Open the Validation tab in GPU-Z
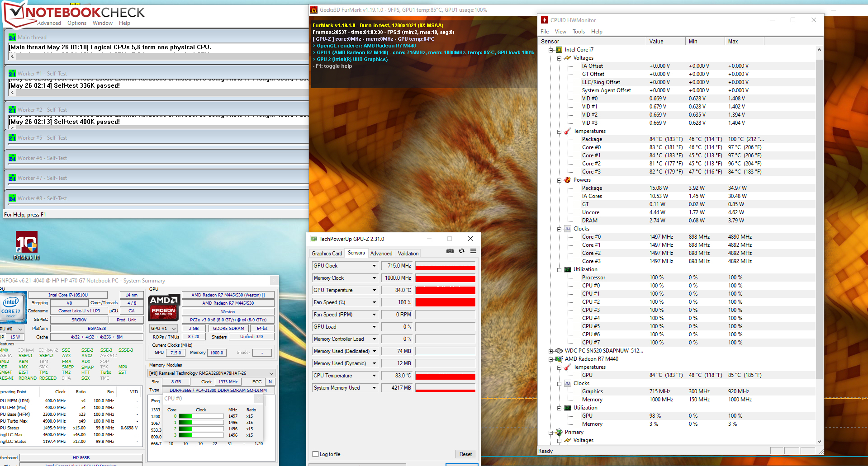The height and width of the screenshot is (466, 868). 408,254
